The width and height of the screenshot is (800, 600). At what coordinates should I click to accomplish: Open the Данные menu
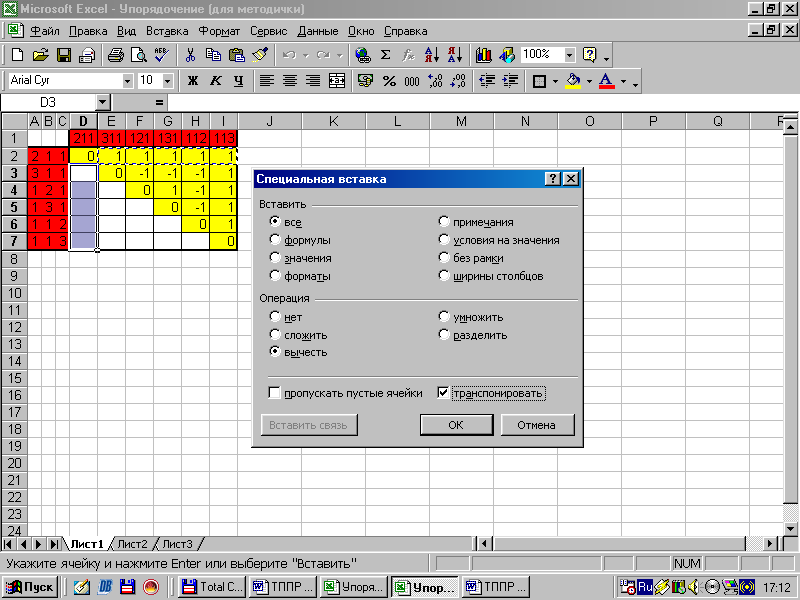pos(317,31)
